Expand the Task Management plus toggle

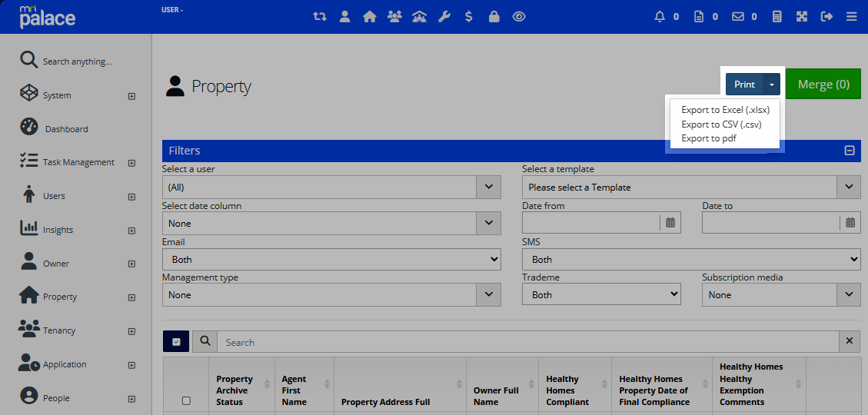tap(131, 163)
